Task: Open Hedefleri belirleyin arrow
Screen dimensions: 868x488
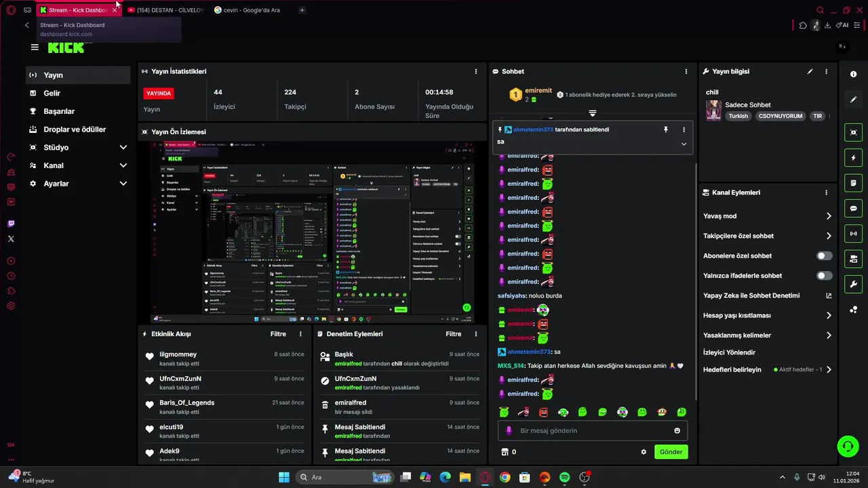Action: pos(829,370)
